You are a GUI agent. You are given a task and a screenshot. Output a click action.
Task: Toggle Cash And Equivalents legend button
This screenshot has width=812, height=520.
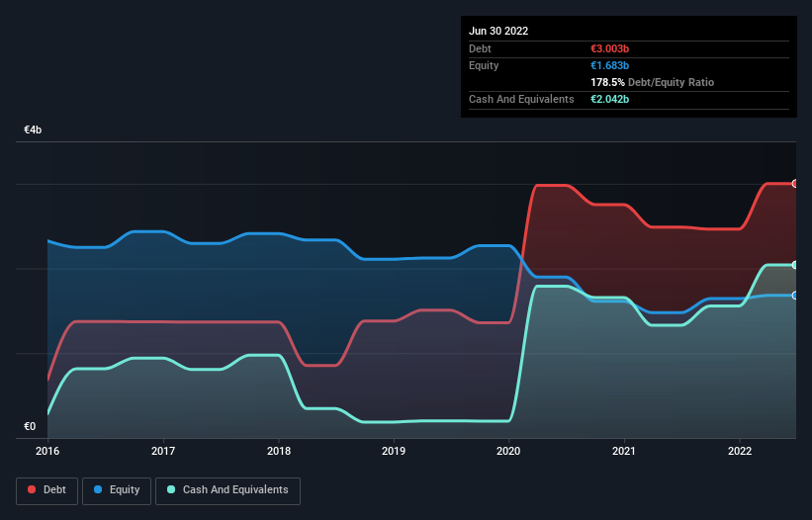pyautogui.click(x=227, y=490)
